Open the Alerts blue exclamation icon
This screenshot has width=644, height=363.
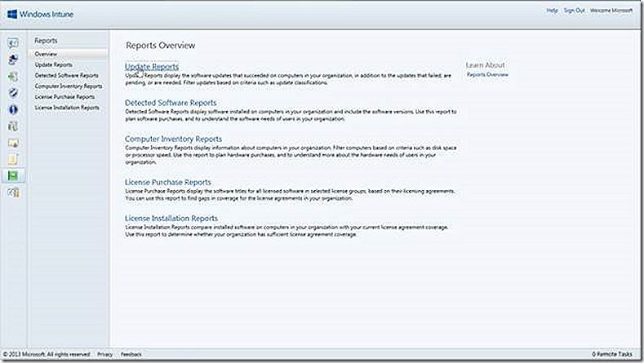point(13,109)
